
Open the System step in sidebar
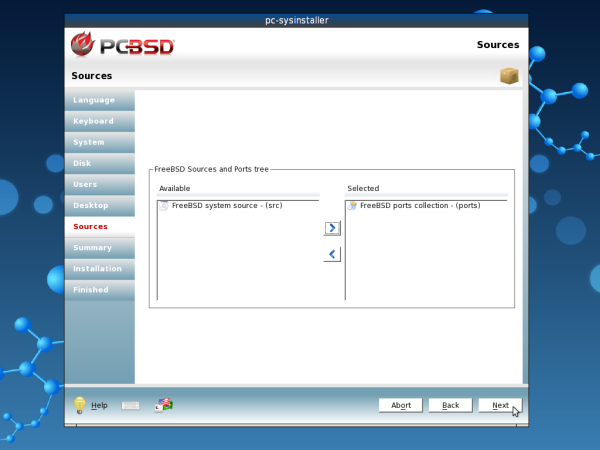click(100, 142)
